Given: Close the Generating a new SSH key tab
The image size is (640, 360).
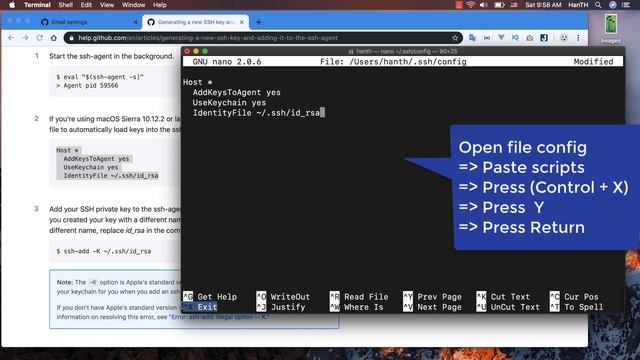Looking at the screenshot, I should click(242, 22).
